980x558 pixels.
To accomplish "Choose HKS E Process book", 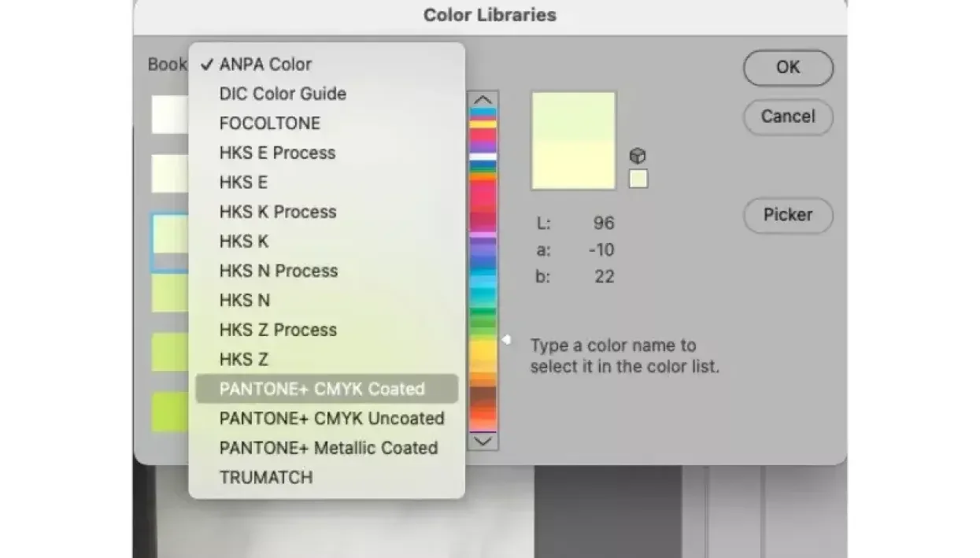I will point(277,153).
